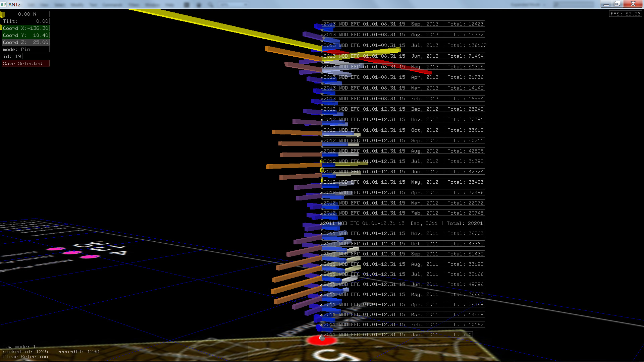Screen dimensions: 644x362
Task: Click the Jul, 2013 Total: 138107 tag
Action: coord(405,45)
